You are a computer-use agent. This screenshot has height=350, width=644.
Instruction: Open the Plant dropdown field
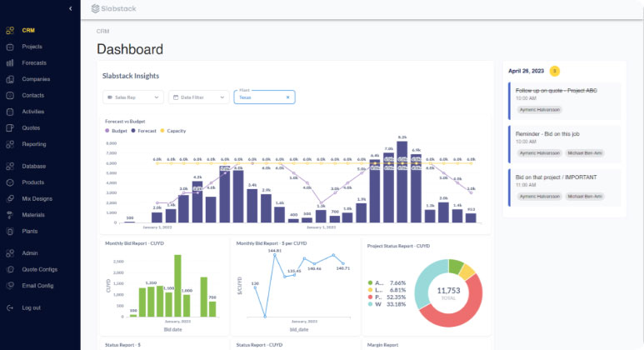click(258, 97)
